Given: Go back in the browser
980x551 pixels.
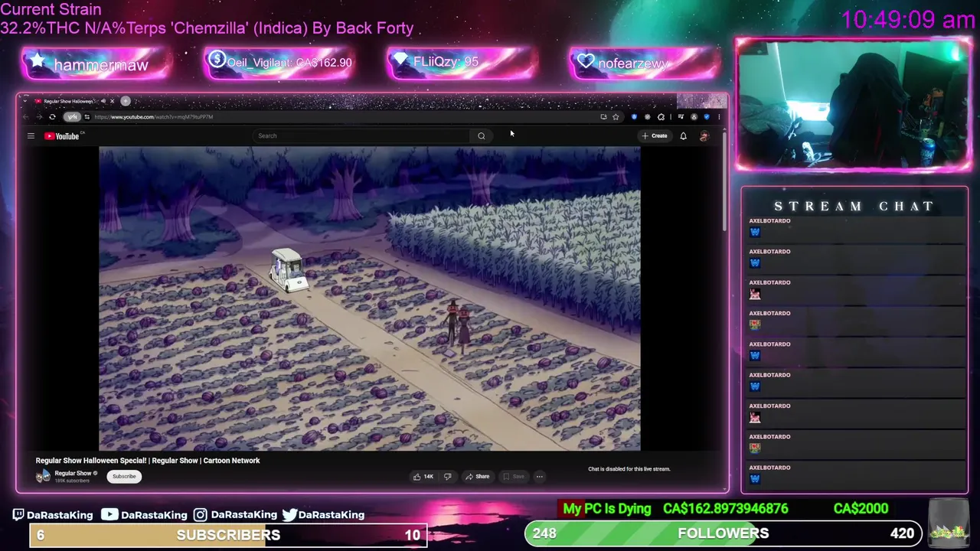Looking at the screenshot, I should coord(25,117).
